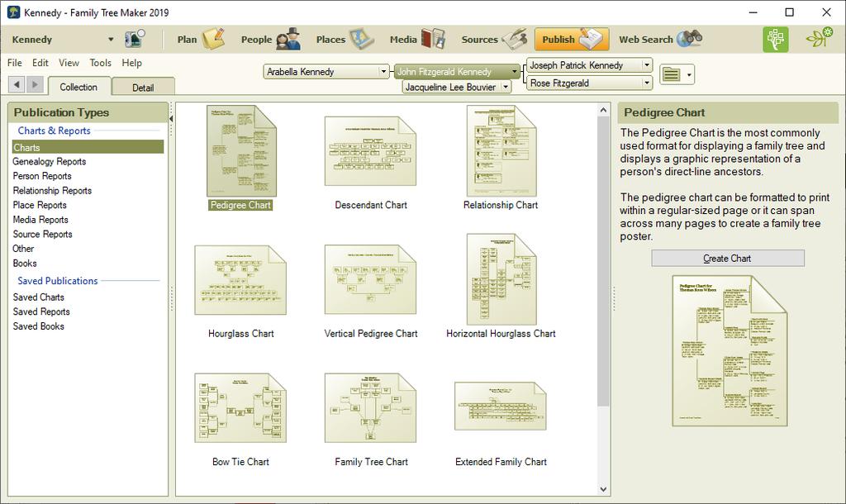Open the Plan workspace icon
846x504 pixels.
tap(213, 39)
